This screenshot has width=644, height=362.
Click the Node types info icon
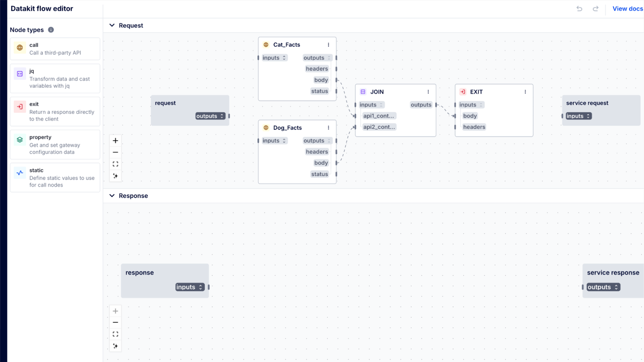coord(51,30)
